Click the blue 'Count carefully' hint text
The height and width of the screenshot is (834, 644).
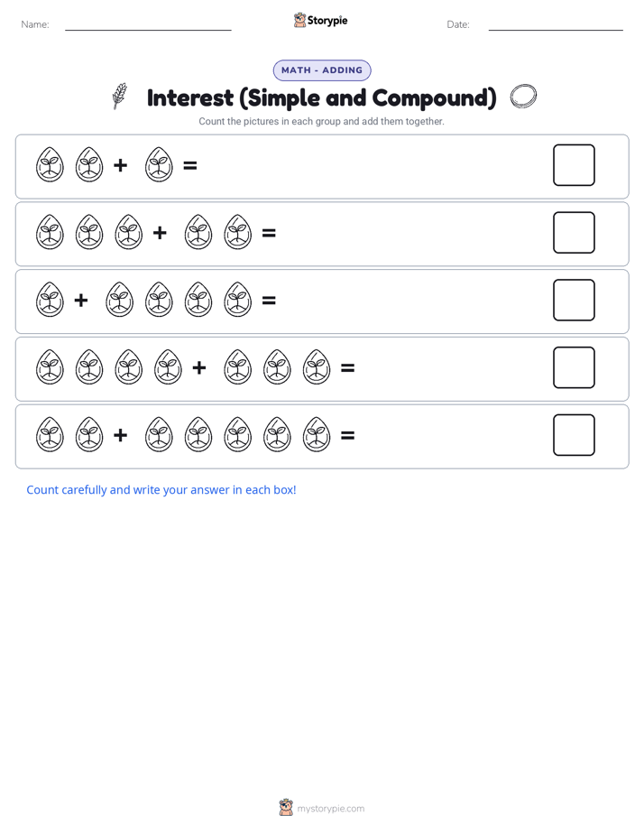(161, 490)
